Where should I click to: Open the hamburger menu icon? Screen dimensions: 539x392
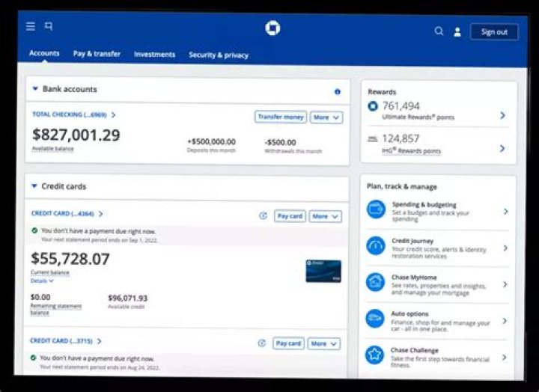(31, 26)
